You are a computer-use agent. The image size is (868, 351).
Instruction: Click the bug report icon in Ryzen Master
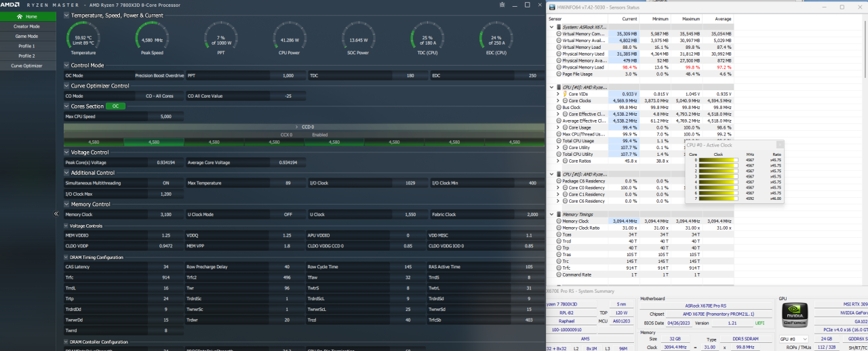[x=501, y=5]
